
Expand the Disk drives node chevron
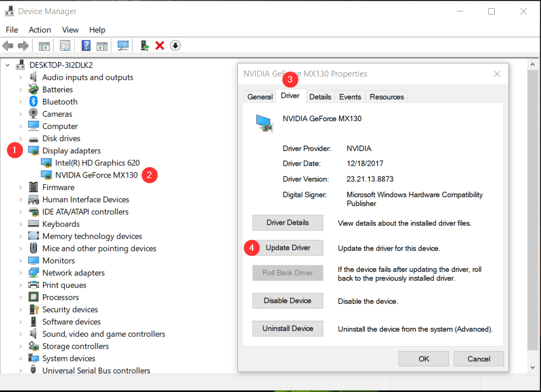point(21,138)
